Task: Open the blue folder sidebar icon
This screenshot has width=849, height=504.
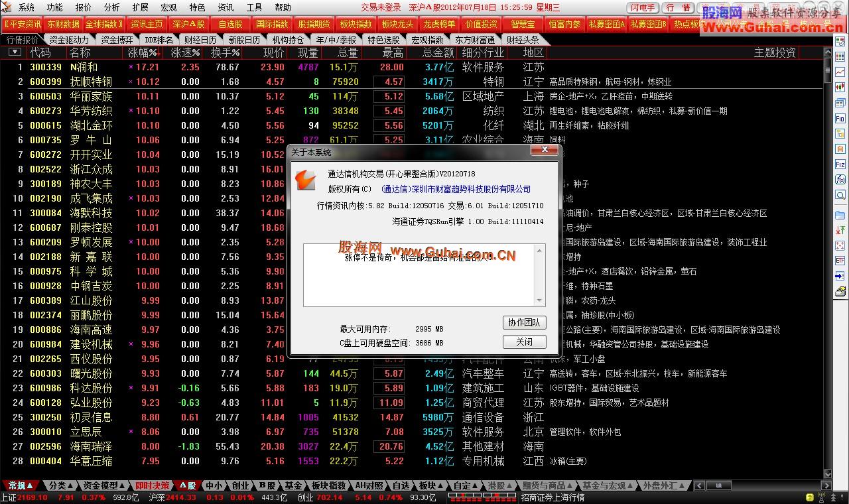Action: click(x=840, y=216)
